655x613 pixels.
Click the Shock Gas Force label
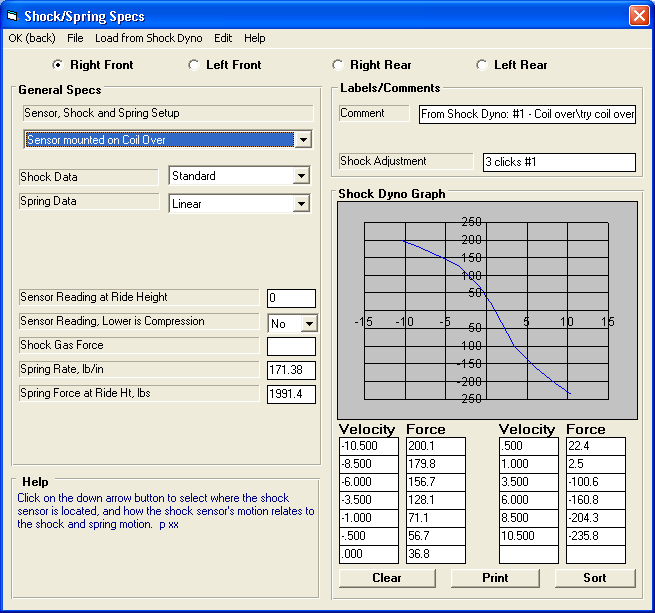tap(139, 346)
